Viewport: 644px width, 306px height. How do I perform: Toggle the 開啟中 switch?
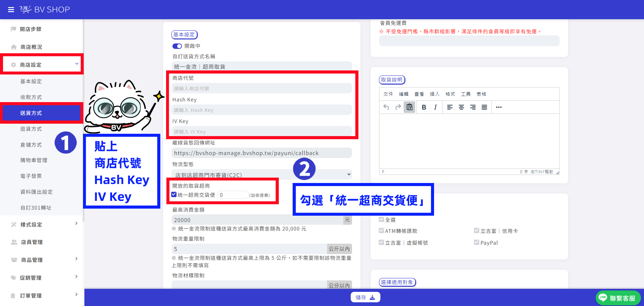[x=177, y=46]
